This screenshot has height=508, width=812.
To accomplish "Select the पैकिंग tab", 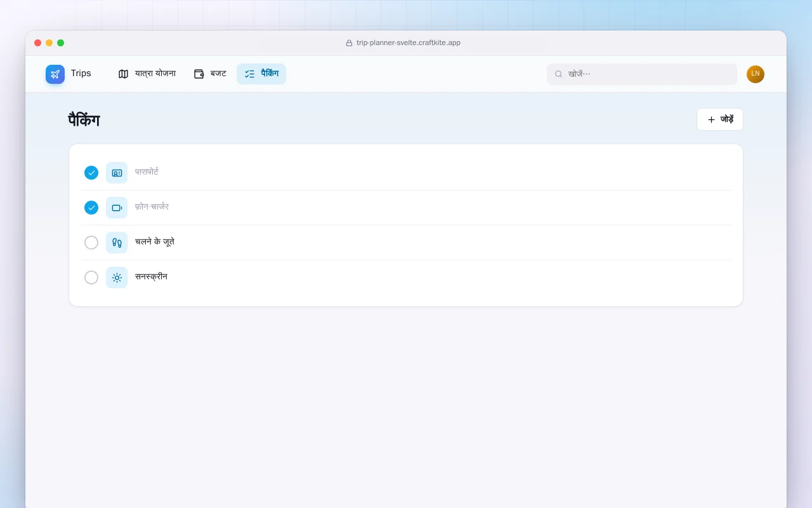I will [261, 74].
